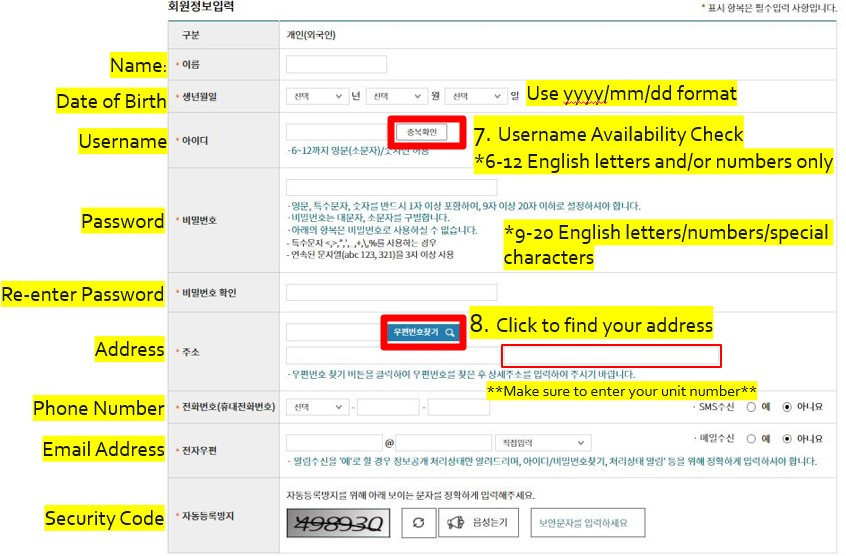This screenshot has height=556, width=846.
Task: Click the captcha refresh icon
Action: pyautogui.click(x=418, y=523)
